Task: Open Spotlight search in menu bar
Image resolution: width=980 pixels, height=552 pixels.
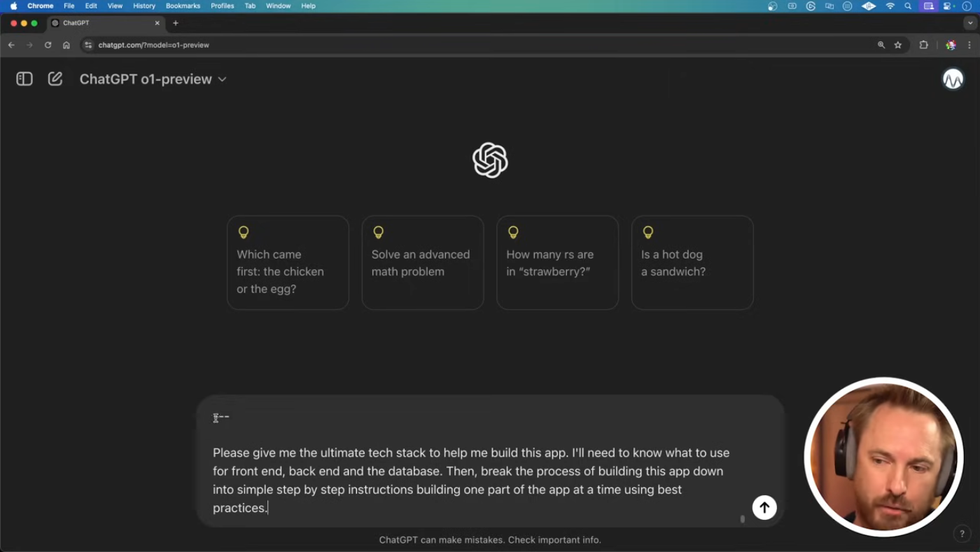Action: pyautogui.click(x=908, y=6)
